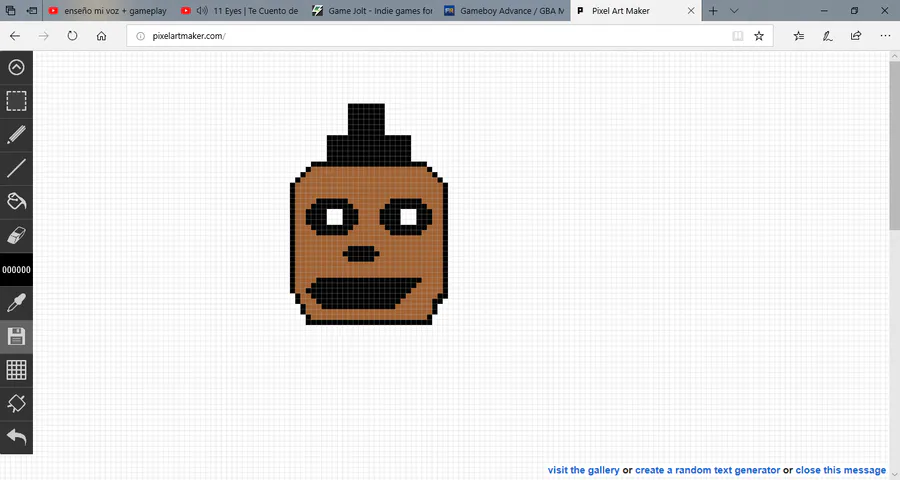Reload the pixelartmaker.com page

72,36
